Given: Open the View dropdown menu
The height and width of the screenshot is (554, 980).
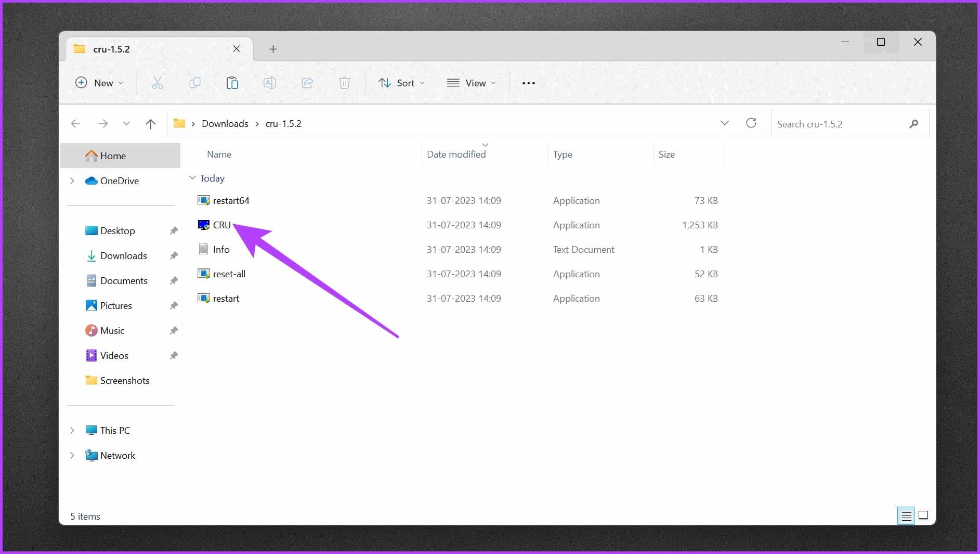Looking at the screenshot, I should 472,83.
